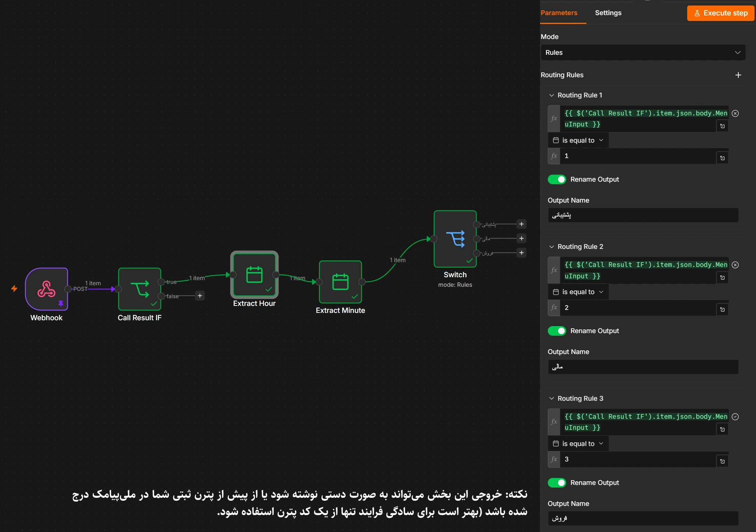Click the 'mode: Rules' subtitle under Switch
The width and height of the screenshot is (756, 532).
pos(455,285)
